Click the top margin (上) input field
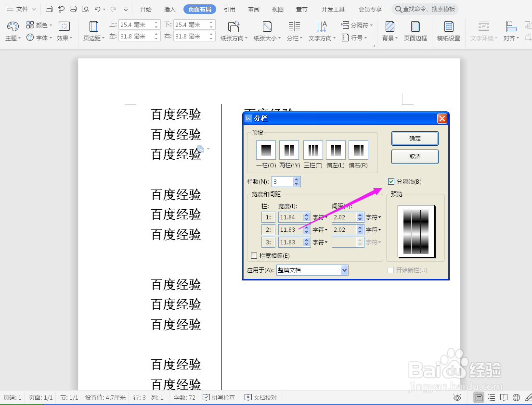532x405 pixels. click(x=136, y=25)
